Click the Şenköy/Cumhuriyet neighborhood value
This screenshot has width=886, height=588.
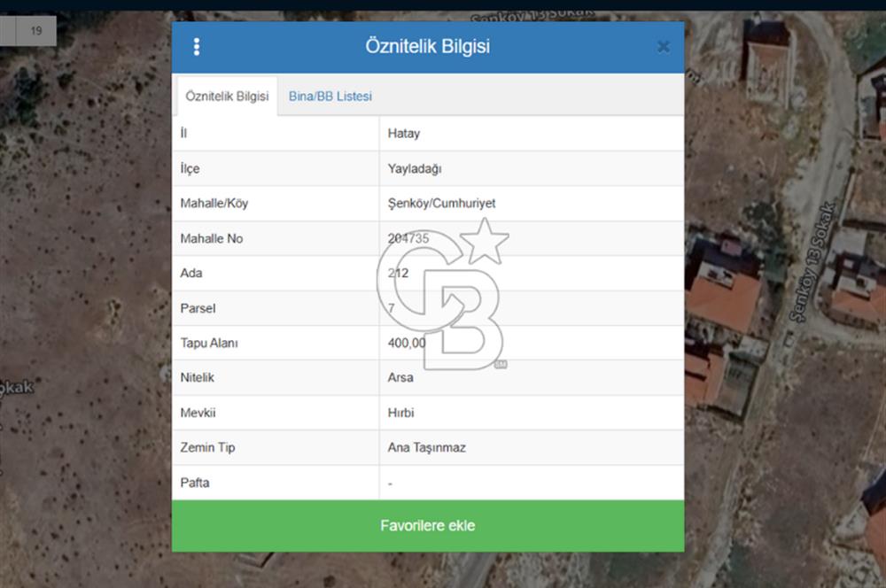(441, 204)
